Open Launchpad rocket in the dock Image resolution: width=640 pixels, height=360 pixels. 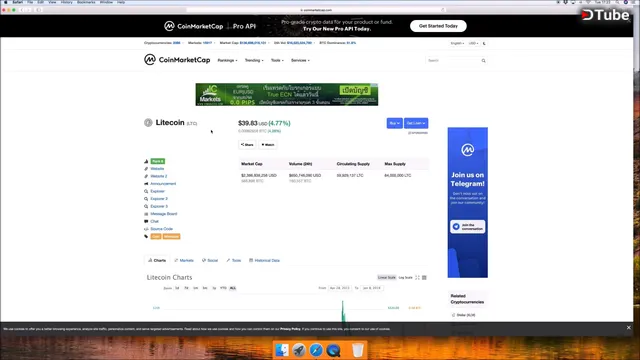coord(299,350)
